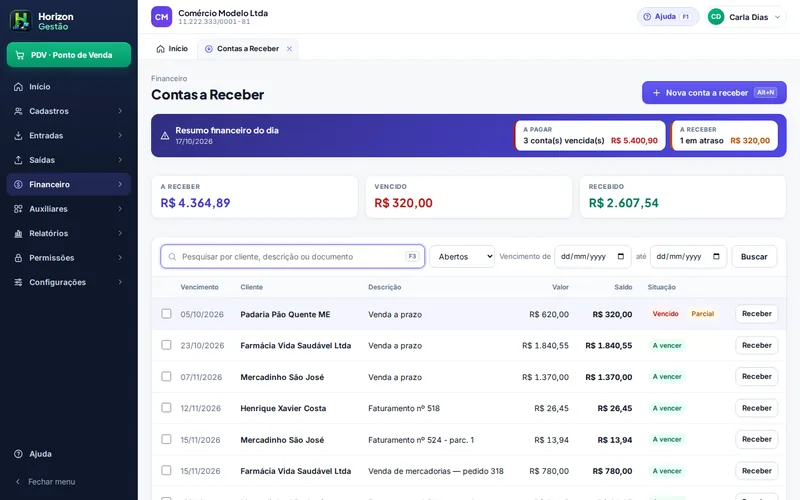
Task: Click the upload-tray icon beside Saídas
Action: 18,160
